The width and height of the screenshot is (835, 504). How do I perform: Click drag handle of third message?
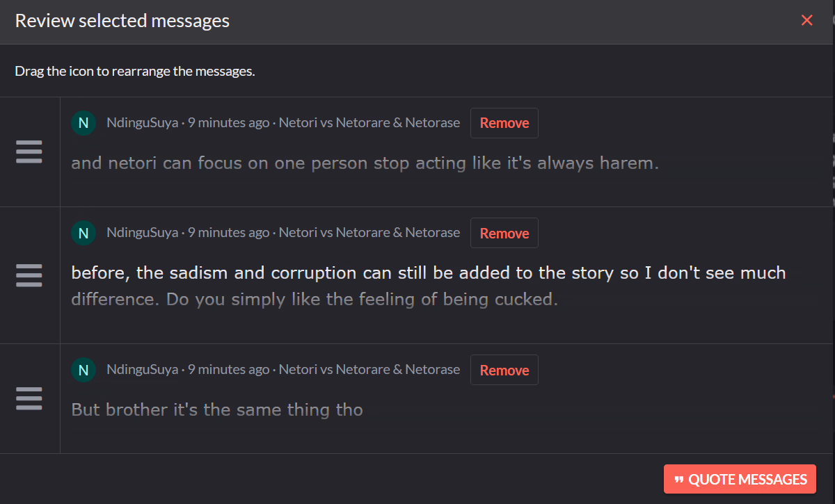29,398
